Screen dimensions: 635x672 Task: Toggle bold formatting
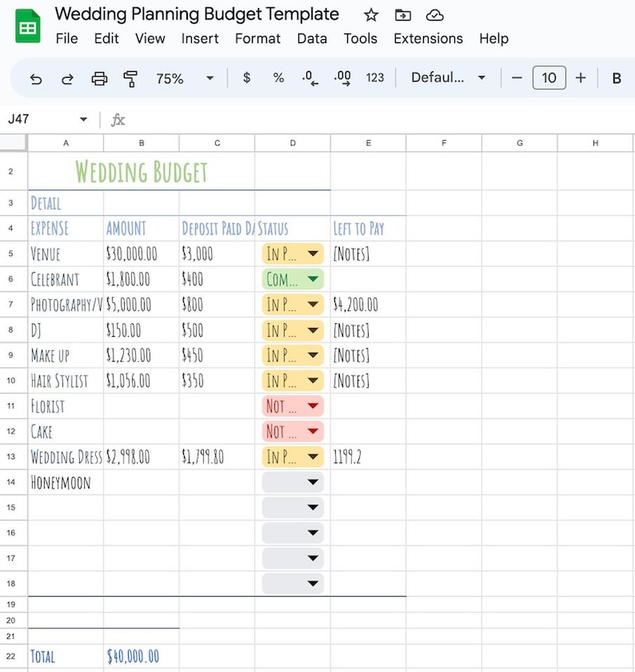coord(617,78)
